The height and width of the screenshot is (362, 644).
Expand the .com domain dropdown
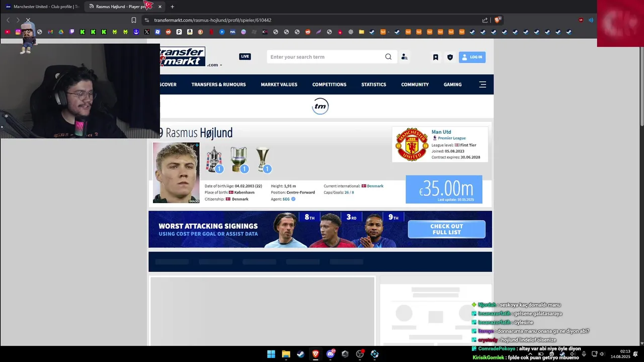[215, 65]
